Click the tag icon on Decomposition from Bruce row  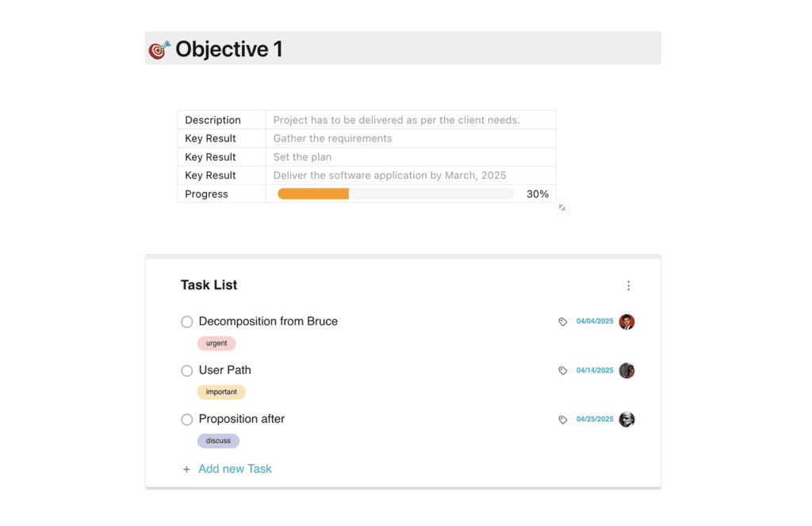(x=563, y=321)
